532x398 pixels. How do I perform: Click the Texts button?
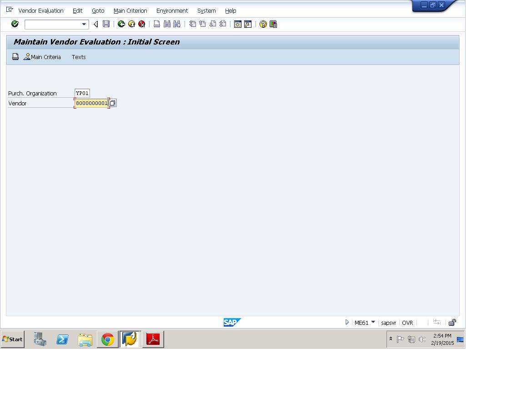click(x=79, y=57)
